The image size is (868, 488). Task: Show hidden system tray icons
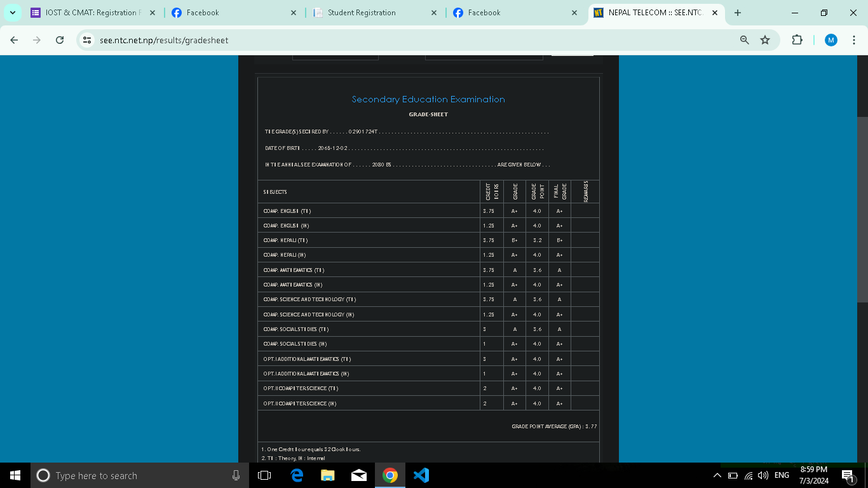717,475
